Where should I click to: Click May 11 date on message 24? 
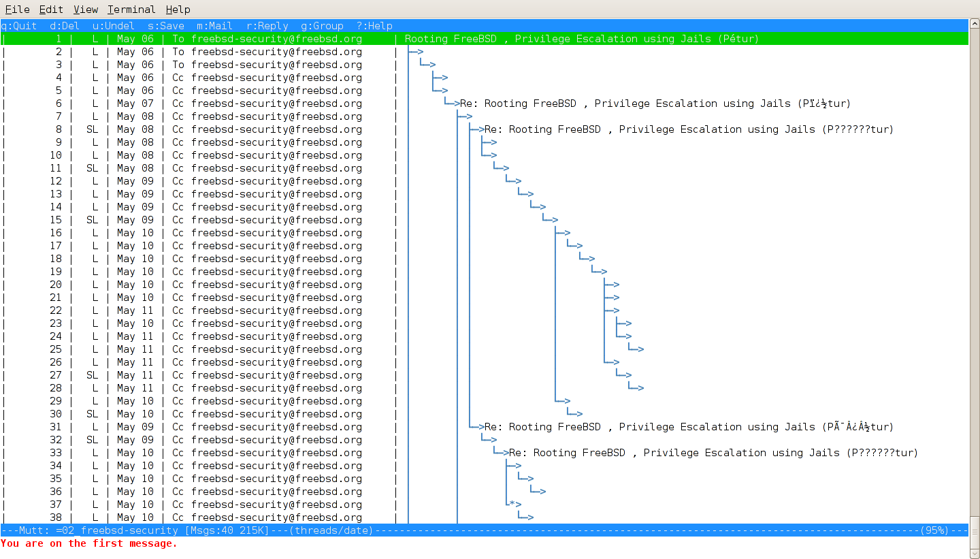135,336
